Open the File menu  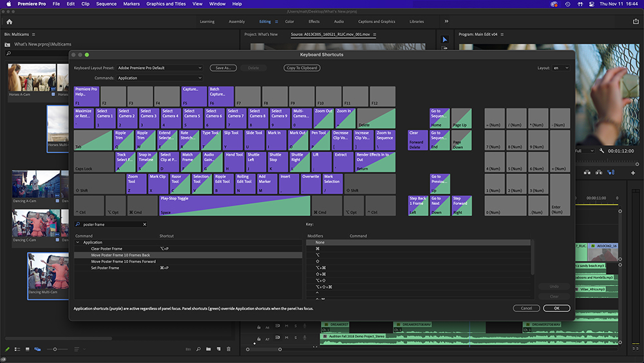tap(56, 4)
